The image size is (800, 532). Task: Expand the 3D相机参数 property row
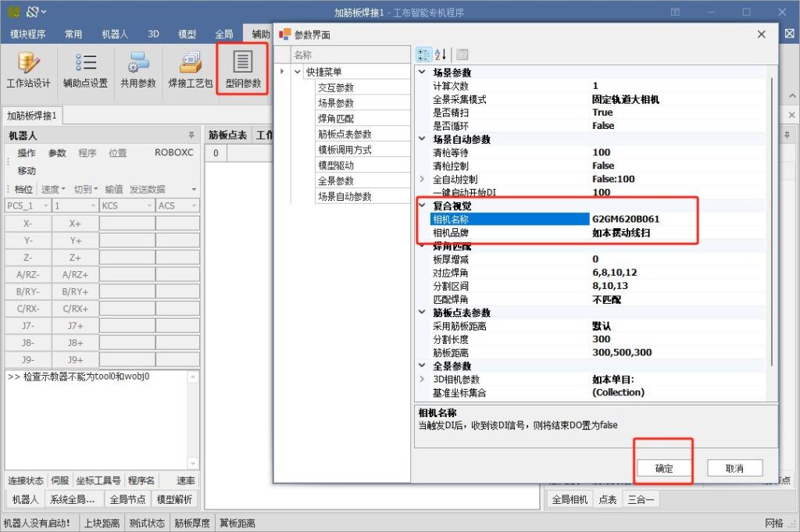click(423, 380)
